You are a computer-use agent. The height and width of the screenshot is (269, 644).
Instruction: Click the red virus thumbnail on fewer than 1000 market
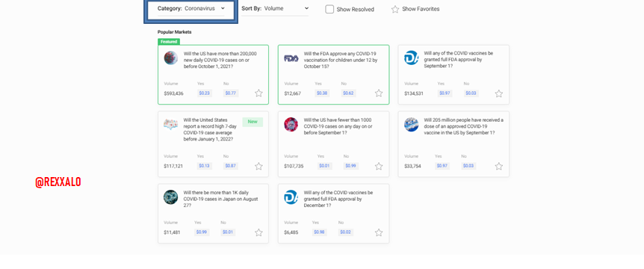coord(291,125)
